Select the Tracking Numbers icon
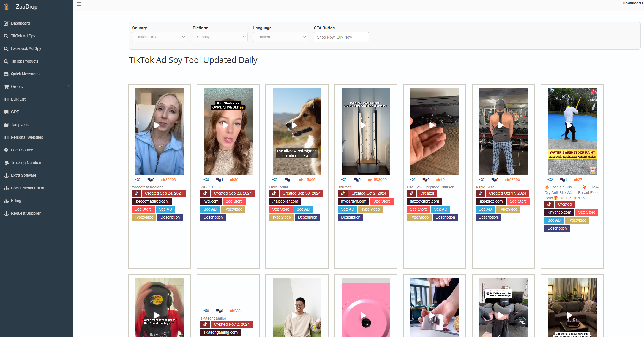The width and height of the screenshot is (644, 337). (6, 163)
